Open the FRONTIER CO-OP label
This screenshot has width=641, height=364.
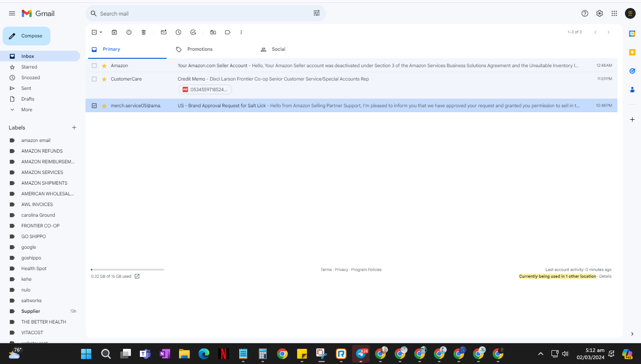(40, 226)
